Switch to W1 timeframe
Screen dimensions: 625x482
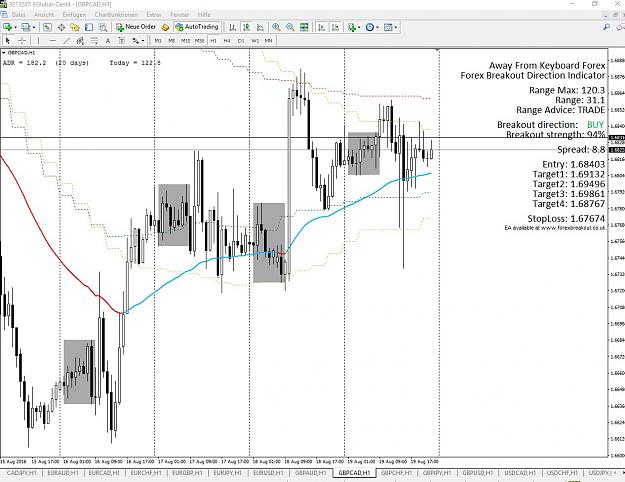click(255, 41)
